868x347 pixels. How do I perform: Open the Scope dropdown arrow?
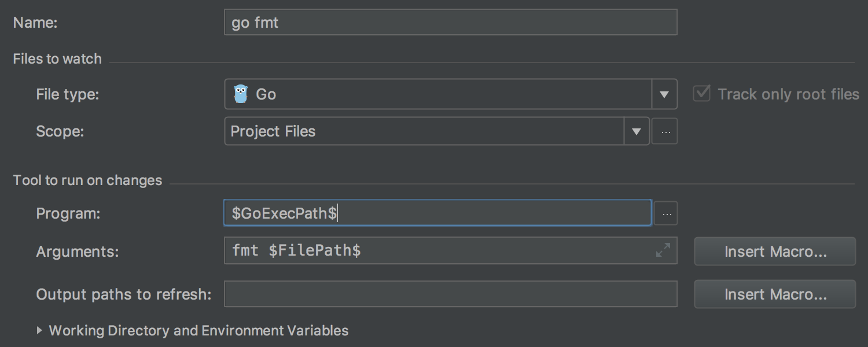tap(637, 132)
